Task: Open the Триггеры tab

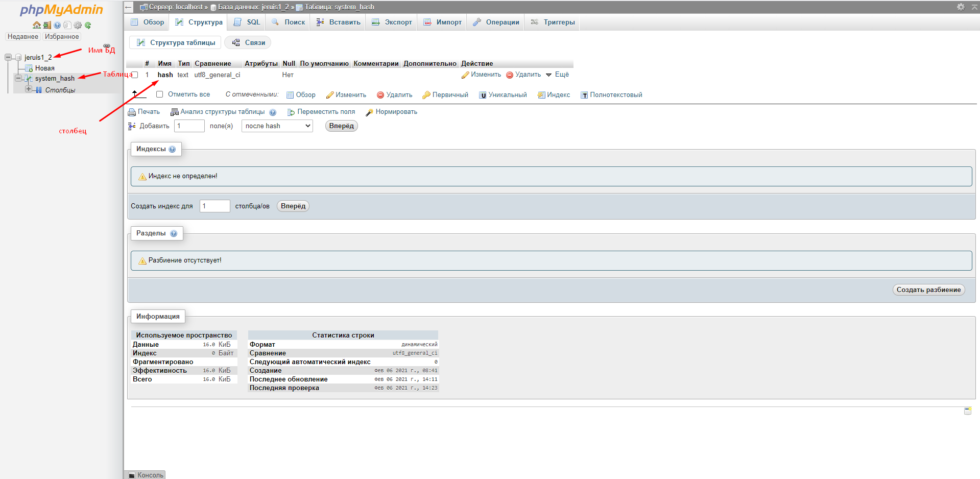Action: coord(553,22)
